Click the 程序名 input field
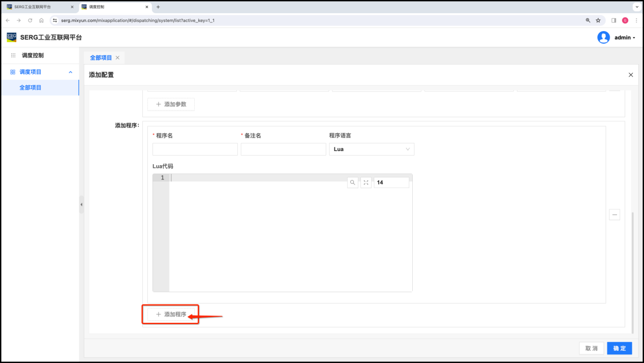Screen dimensions: 644x363 click(x=195, y=149)
